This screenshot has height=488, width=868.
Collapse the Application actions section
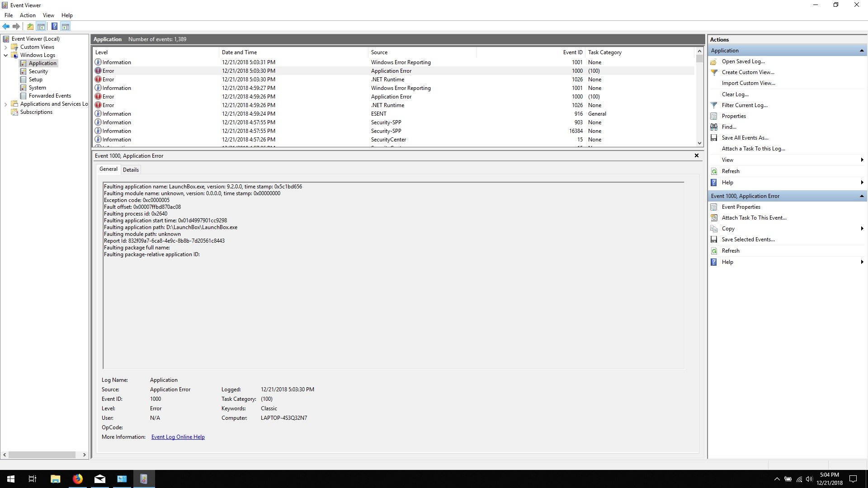coord(862,51)
